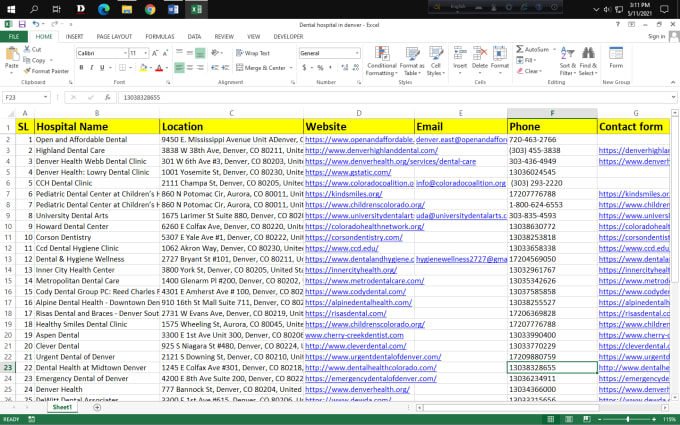This screenshot has width=680, height=425.
Task: Apply accounting dollar number format
Action: [x=304, y=68]
